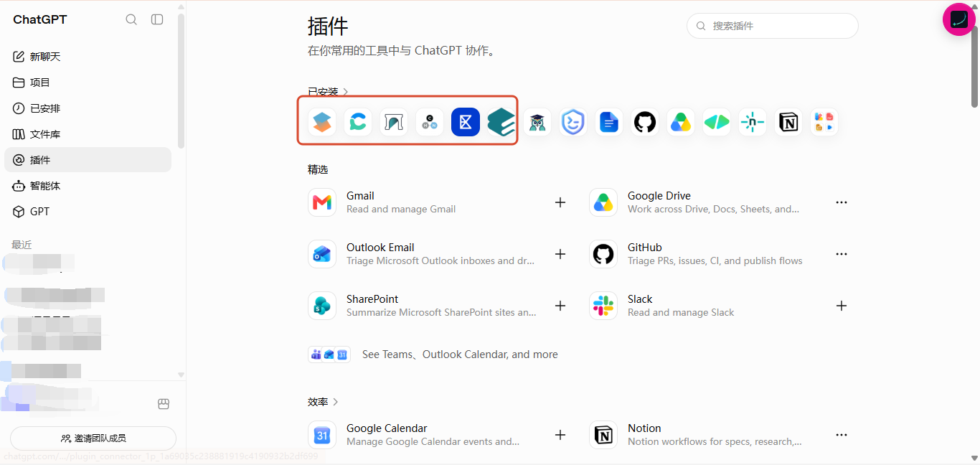Screen dimensions: 980x465
Task: Add the Outlook Email plugin
Action: pyautogui.click(x=560, y=254)
